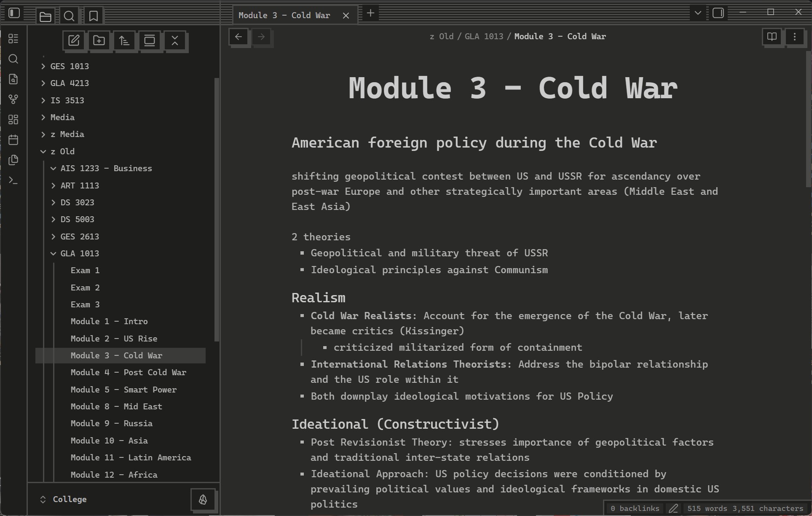The height and width of the screenshot is (516, 812).
Task: Click the 0 backlinks status item
Action: [x=635, y=508]
